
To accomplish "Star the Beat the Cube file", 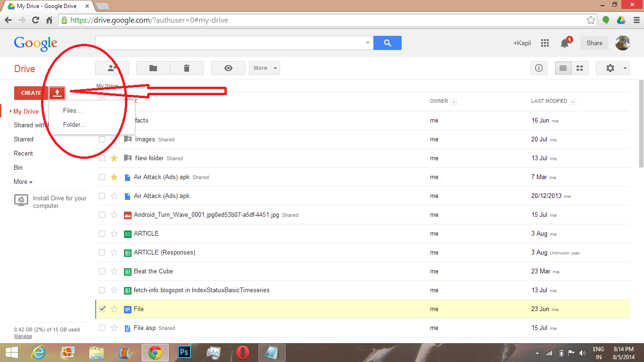I will 114,271.
